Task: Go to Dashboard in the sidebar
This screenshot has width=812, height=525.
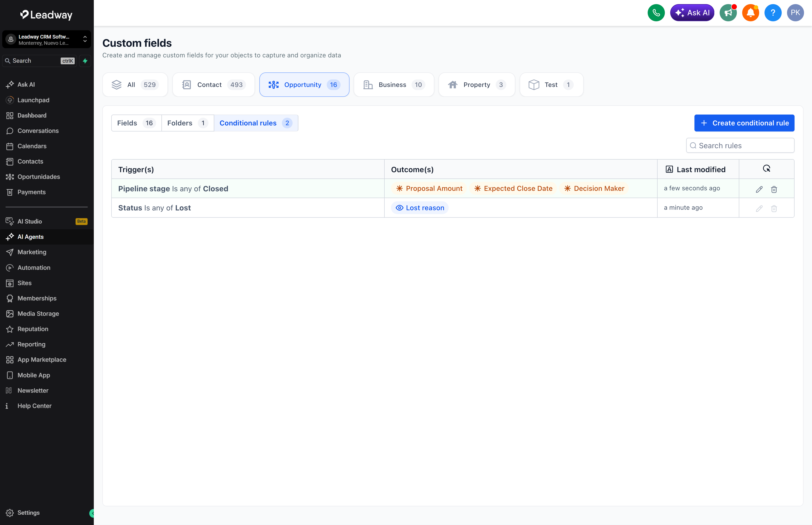Action: click(47, 115)
